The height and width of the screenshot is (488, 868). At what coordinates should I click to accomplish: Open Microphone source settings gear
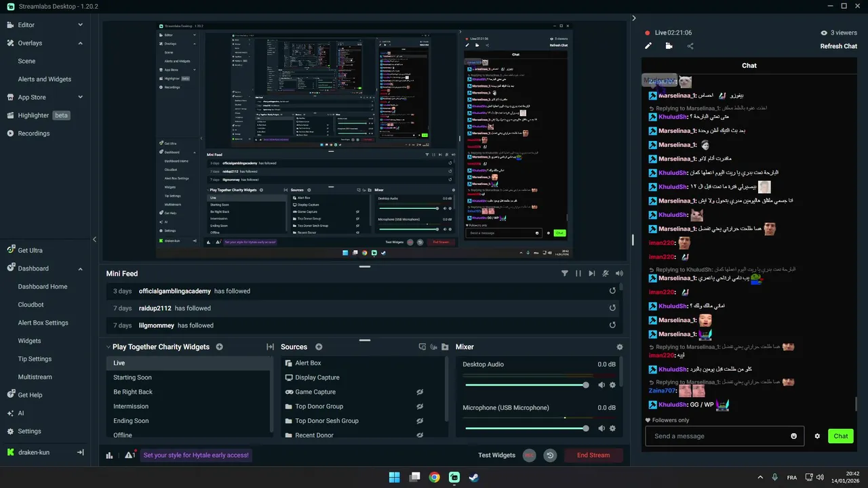(612, 428)
